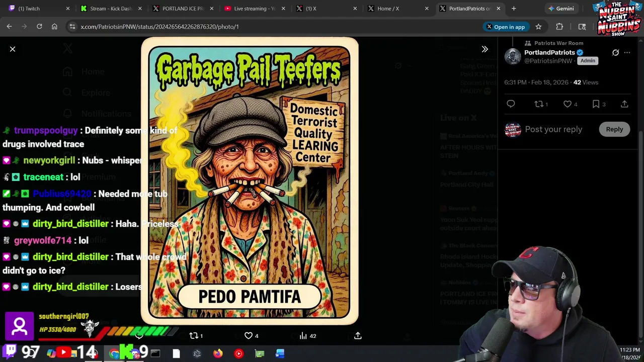Share the post via icon below photo

point(358,336)
